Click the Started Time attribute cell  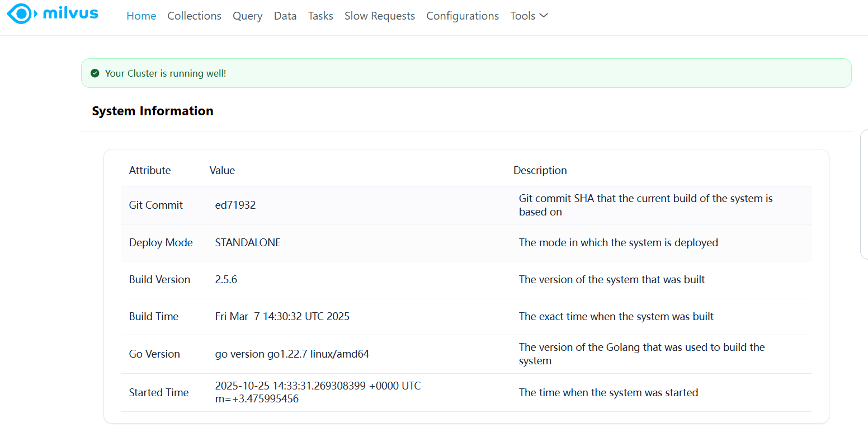point(159,392)
